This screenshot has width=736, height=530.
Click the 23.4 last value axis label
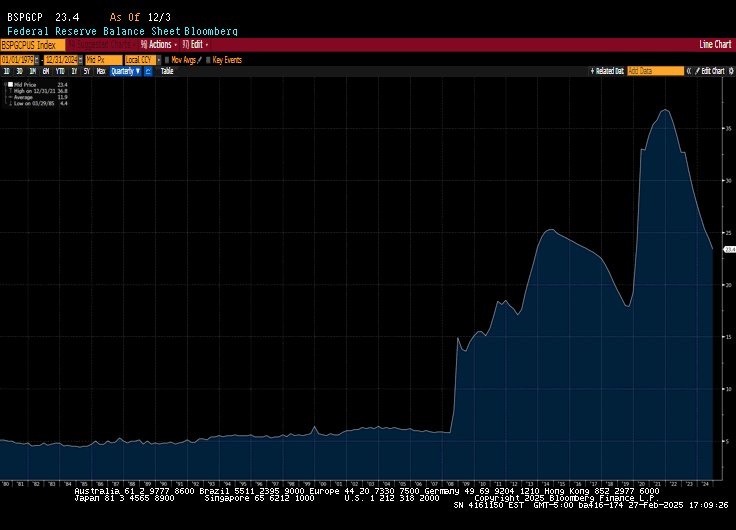pyautogui.click(x=730, y=249)
